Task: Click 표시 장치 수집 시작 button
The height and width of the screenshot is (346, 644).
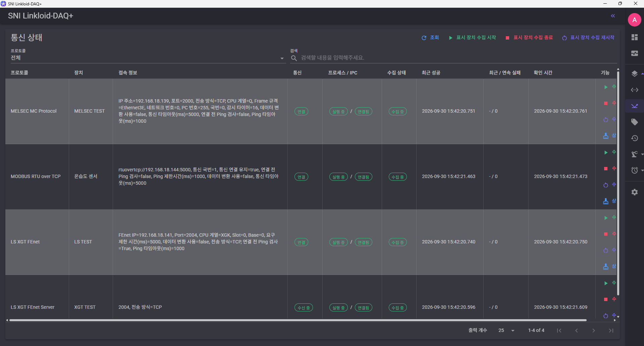Action: 472,38
